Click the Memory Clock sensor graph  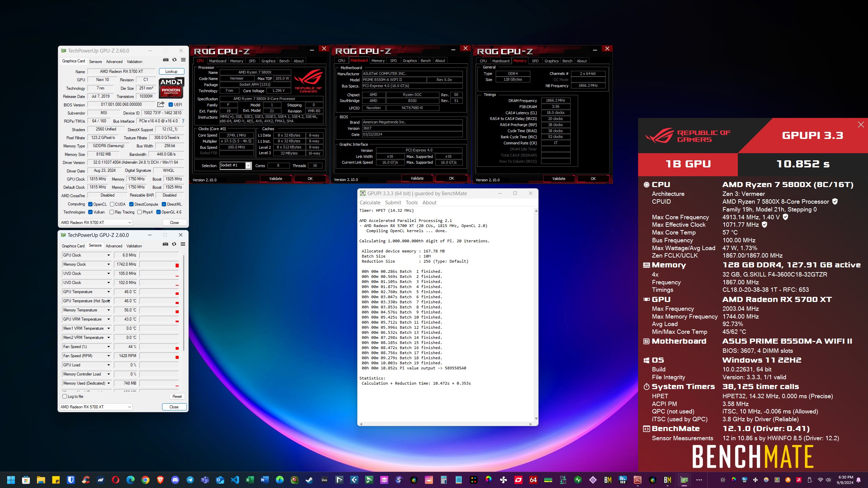click(x=159, y=264)
